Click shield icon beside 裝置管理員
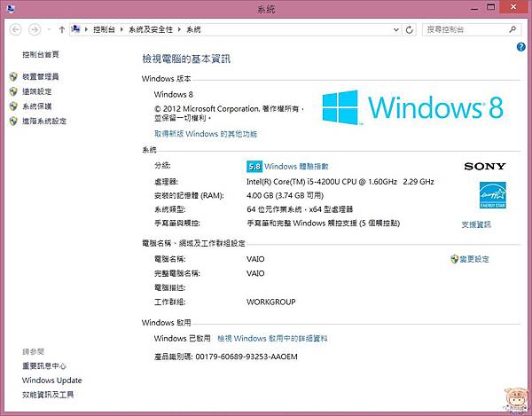The image size is (532, 416). tap(13, 76)
